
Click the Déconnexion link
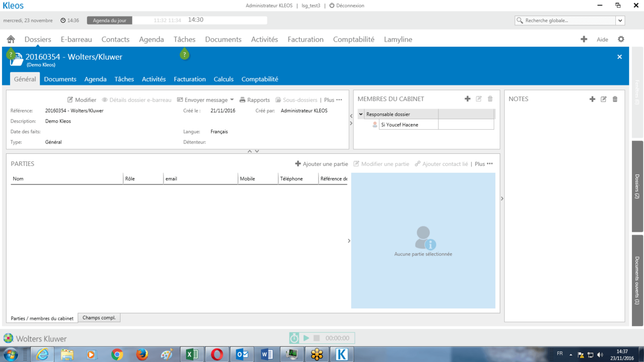pos(347,6)
